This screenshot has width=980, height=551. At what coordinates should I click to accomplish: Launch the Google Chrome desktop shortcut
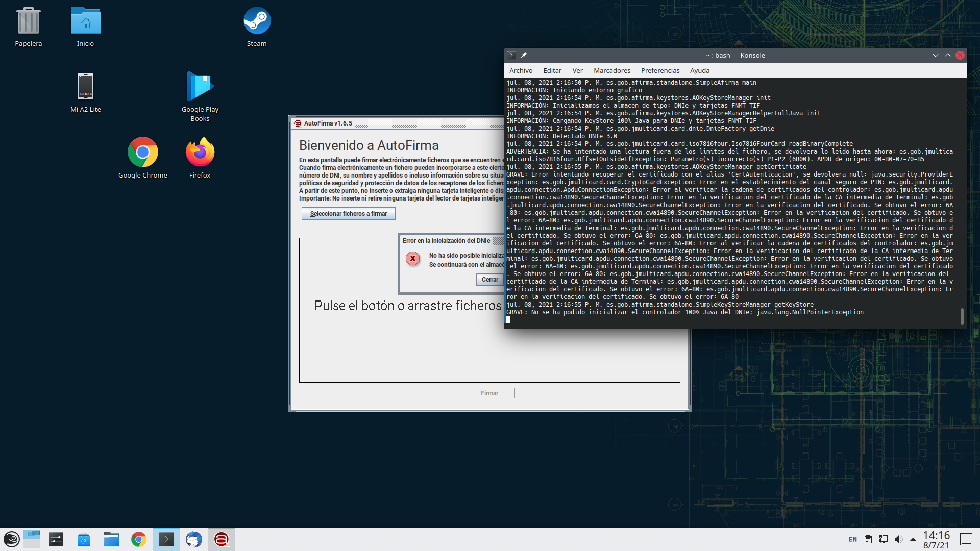(x=142, y=152)
